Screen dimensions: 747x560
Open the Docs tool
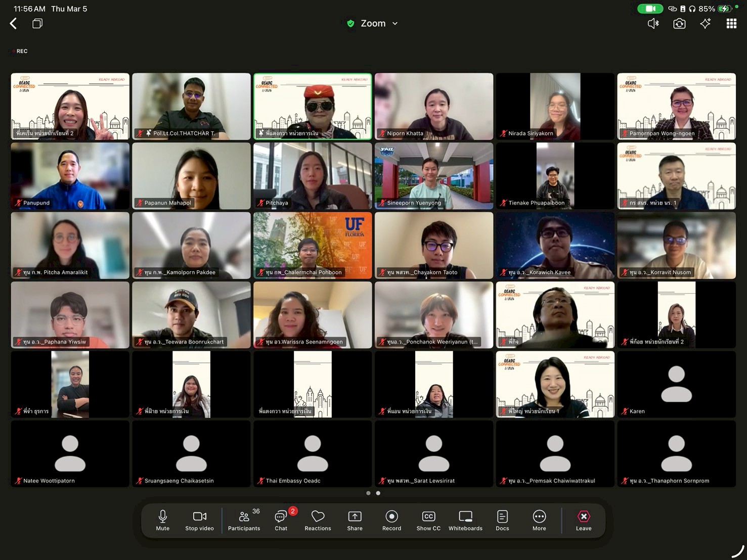click(x=502, y=520)
